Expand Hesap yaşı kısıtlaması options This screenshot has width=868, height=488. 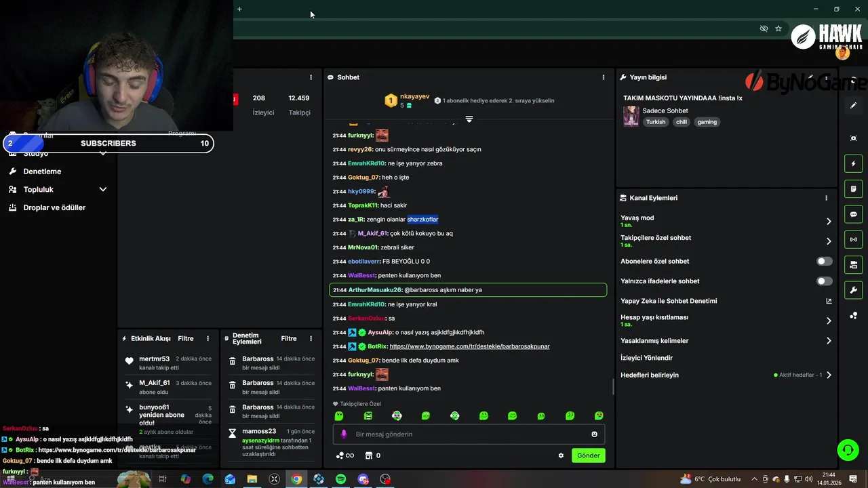click(829, 321)
